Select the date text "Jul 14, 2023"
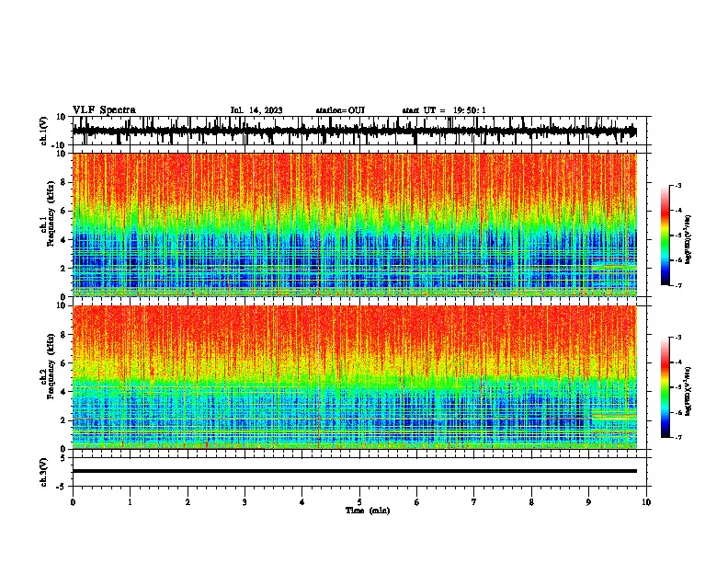The width and height of the screenshot is (728, 563). [x=256, y=110]
